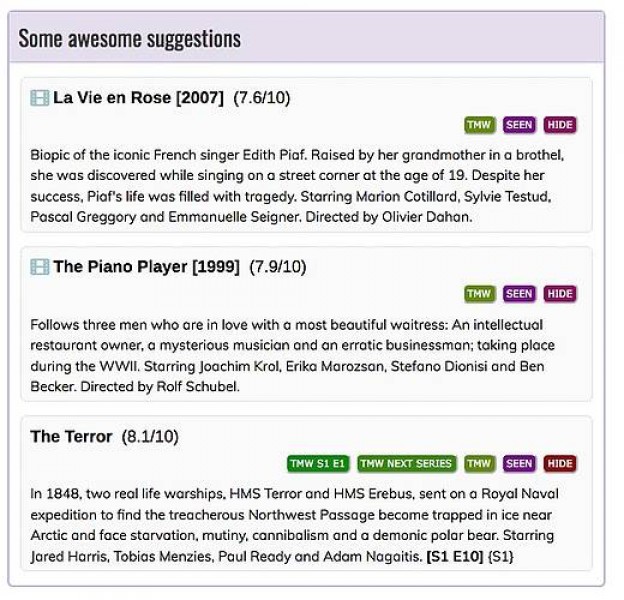Click TMW NEXT SERIES for The Terror

[406, 464]
